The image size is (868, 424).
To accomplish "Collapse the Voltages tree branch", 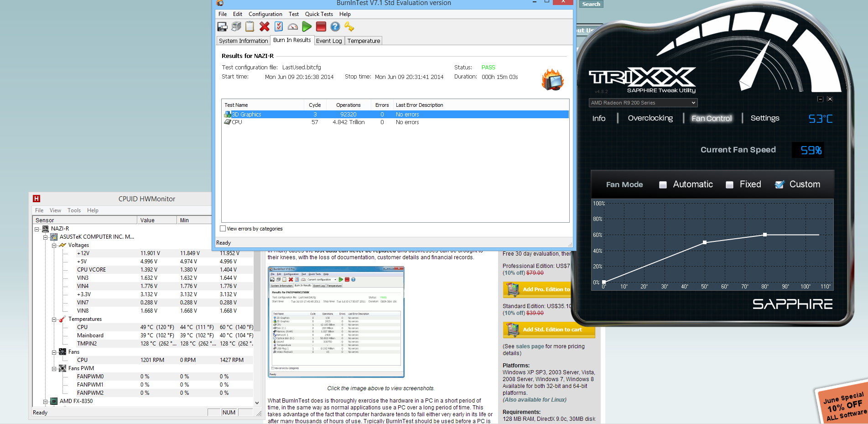I will click(x=54, y=246).
